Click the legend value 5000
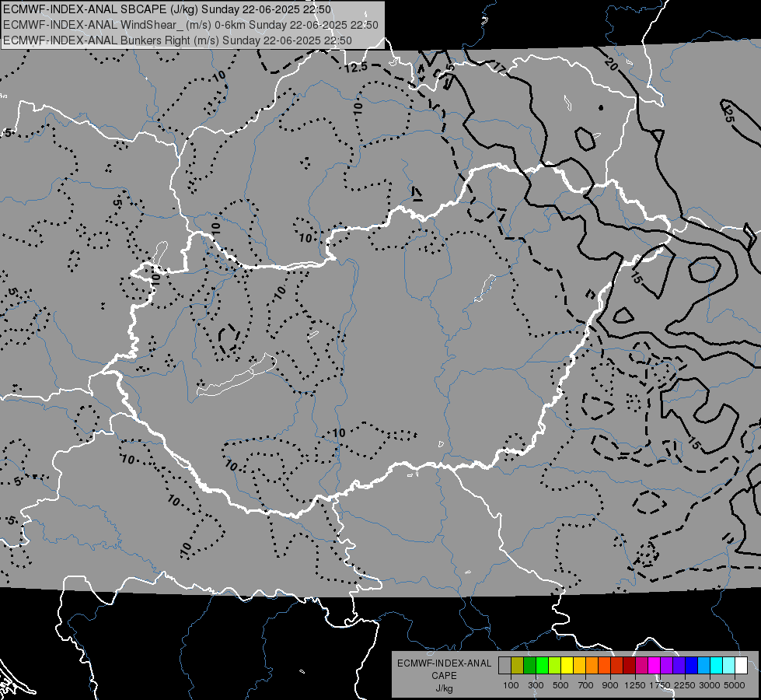 [735, 685]
